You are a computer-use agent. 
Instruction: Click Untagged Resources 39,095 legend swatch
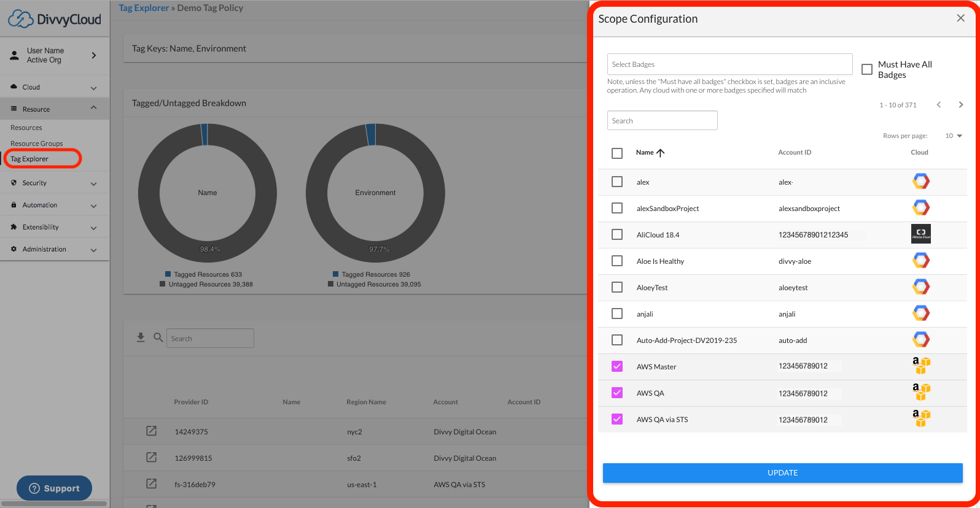pyautogui.click(x=331, y=284)
